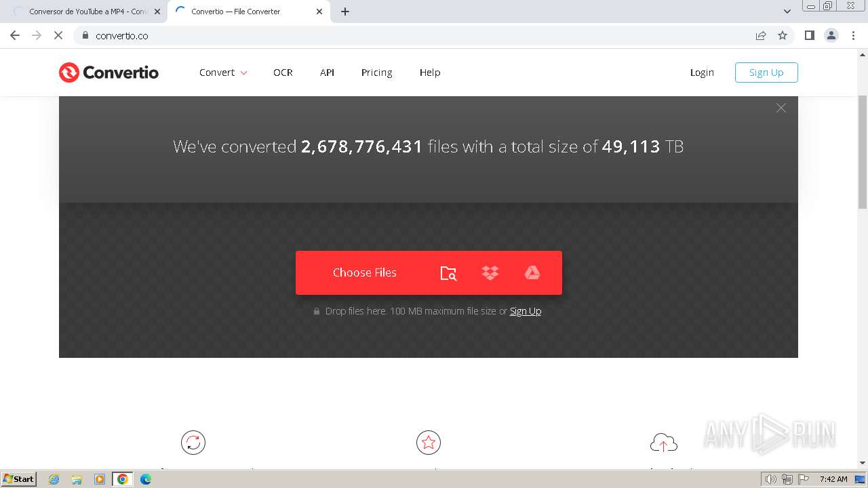Click the page vertical scrollbar thumb
Image resolution: width=868 pixels, height=488 pixels.
[x=863, y=152]
